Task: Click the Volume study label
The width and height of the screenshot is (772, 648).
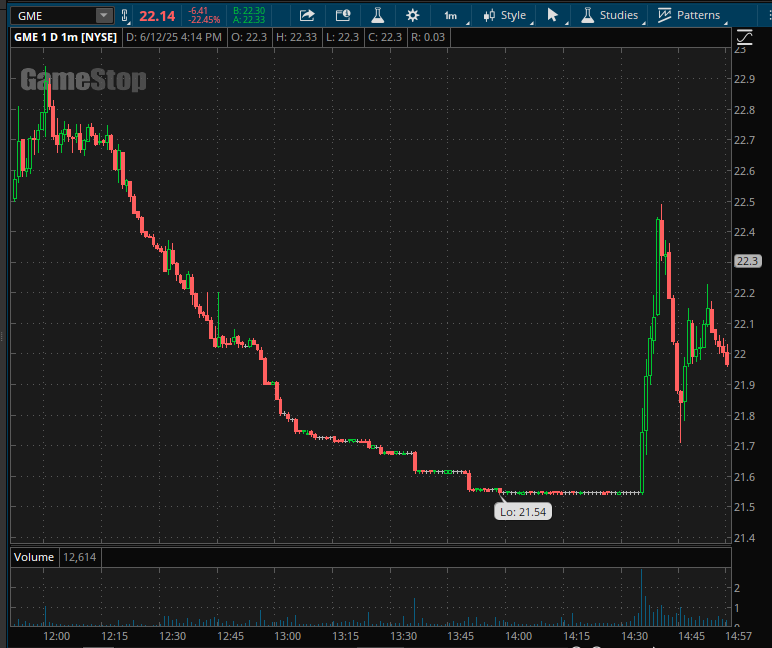Action: point(34,557)
